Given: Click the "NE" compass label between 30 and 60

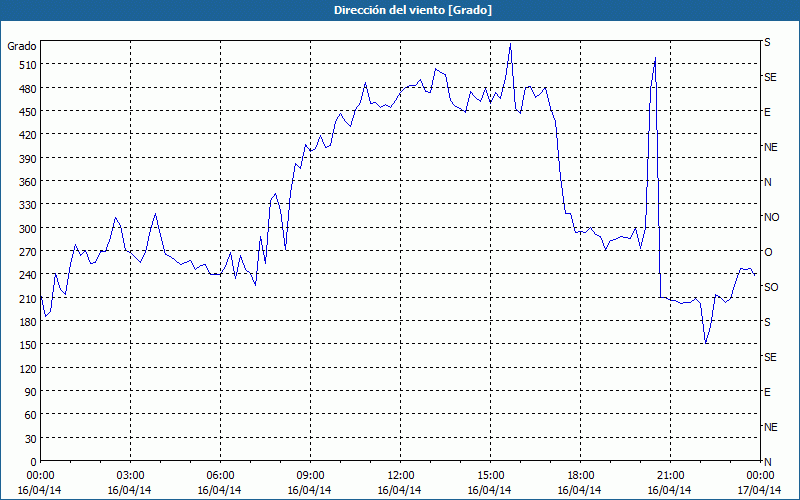Looking at the screenshot, I should pos(771,427).
